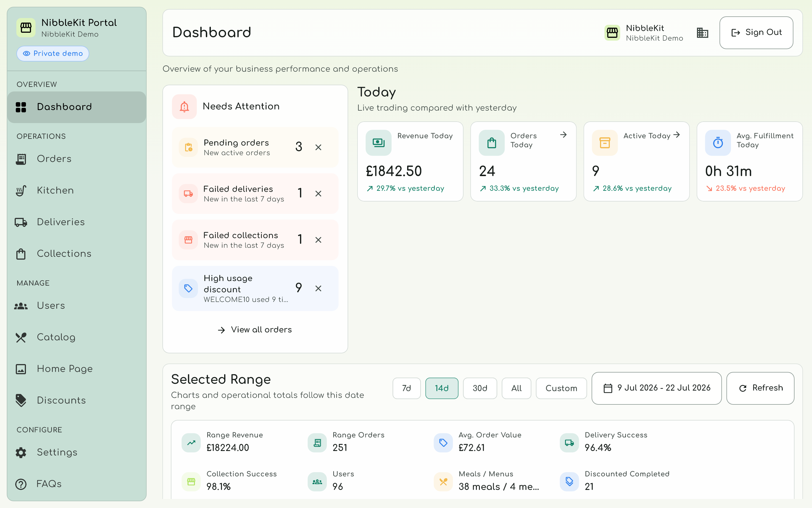Open the Users management page
The image size is (812, 508).
coord(76,305)
